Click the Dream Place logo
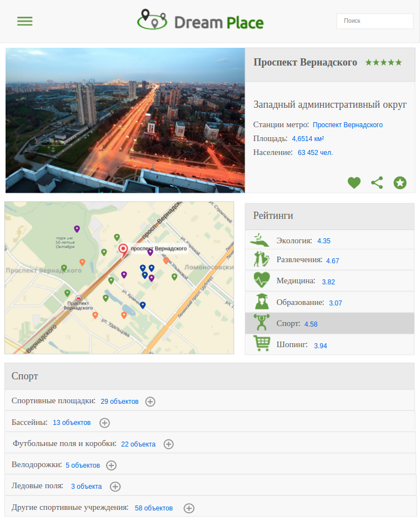The image size is (420, 531). pyautogui.click(x=200, y=20)
